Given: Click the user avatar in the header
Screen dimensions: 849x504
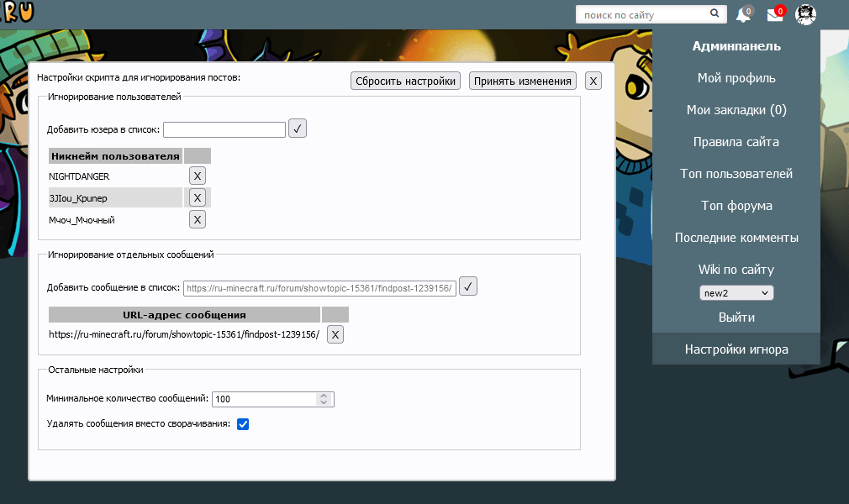Looking at the screenshot, I should (x=805, y=14).
